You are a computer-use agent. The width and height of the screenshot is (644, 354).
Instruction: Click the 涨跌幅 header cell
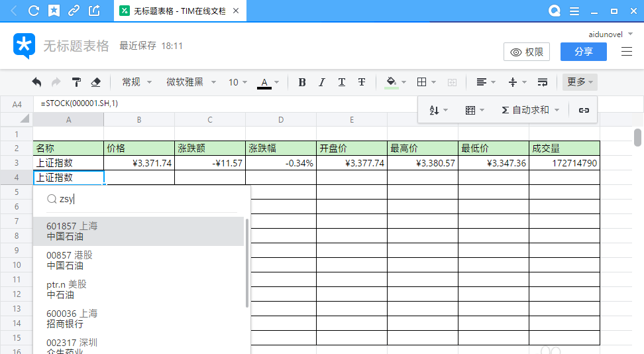point(281,148)
